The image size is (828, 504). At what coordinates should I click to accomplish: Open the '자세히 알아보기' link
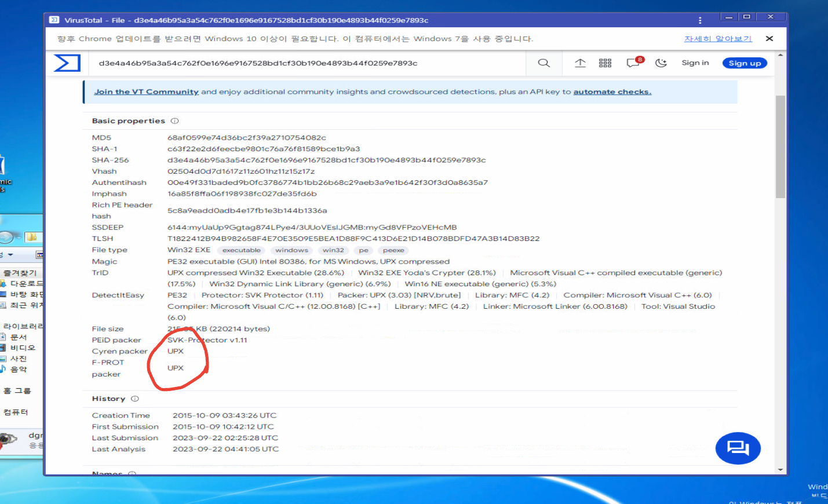click(x=718, y=39)
